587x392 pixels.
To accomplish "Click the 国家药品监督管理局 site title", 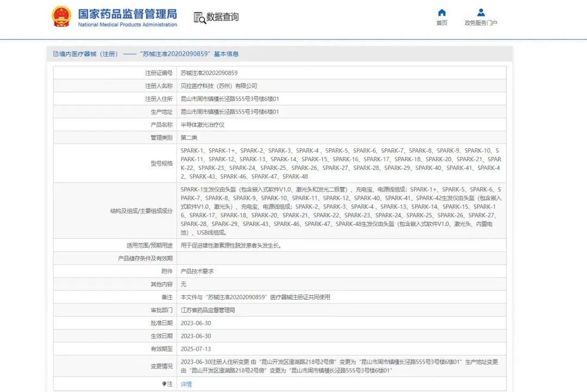I will pyautogui.click(x=127, y=14).
